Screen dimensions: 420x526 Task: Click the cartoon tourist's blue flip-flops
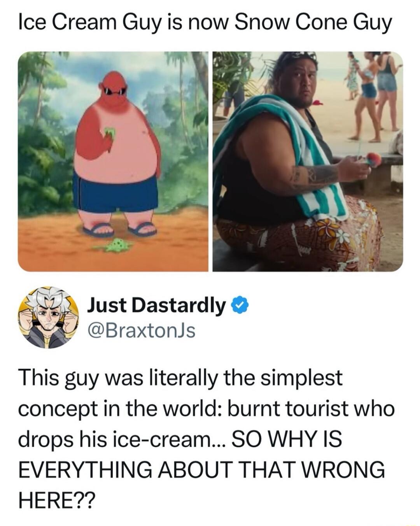[119, 229]
